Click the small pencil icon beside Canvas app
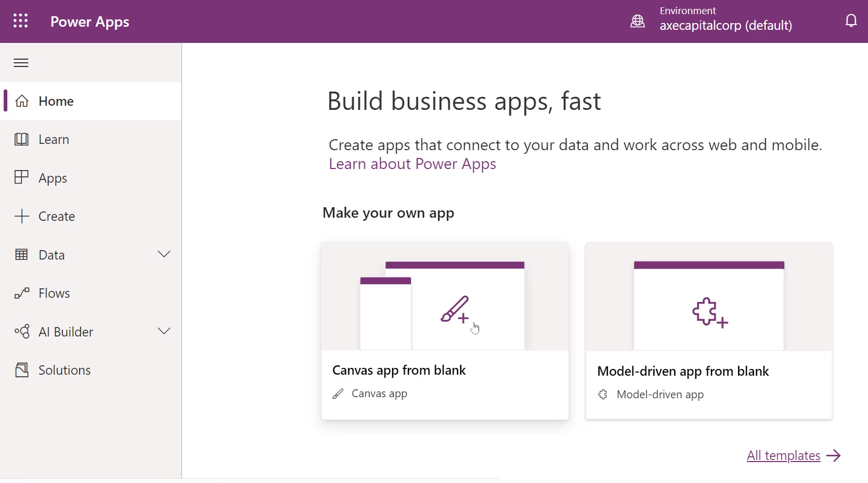This screenshot has width=868, height=483. point(338,394)
